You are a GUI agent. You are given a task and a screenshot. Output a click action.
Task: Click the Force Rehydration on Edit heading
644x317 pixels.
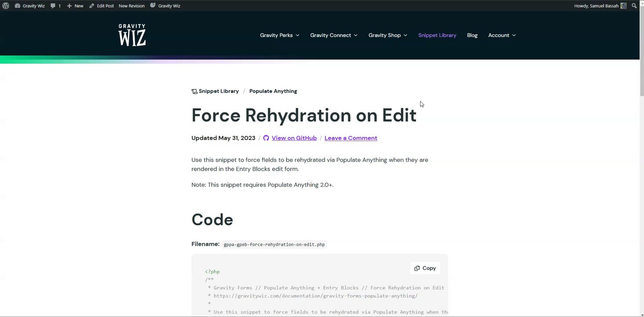[x=304, y=115]
